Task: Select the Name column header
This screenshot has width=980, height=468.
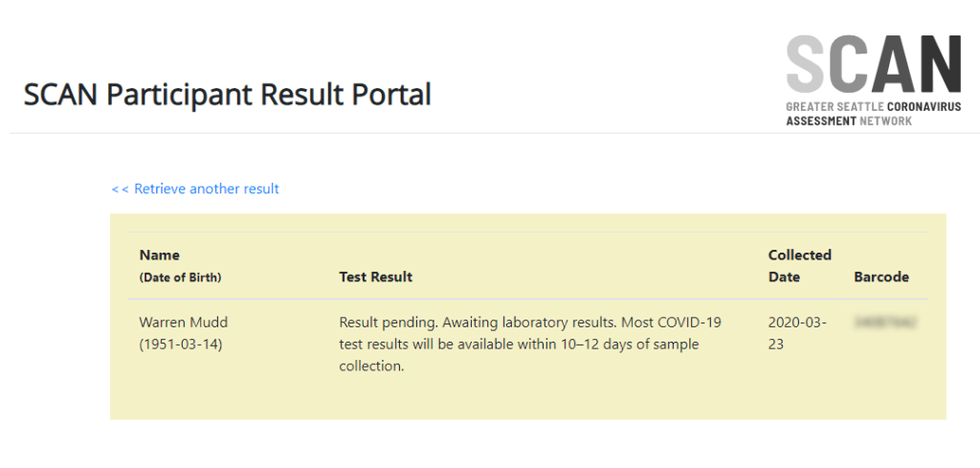Action: [159, 256]
